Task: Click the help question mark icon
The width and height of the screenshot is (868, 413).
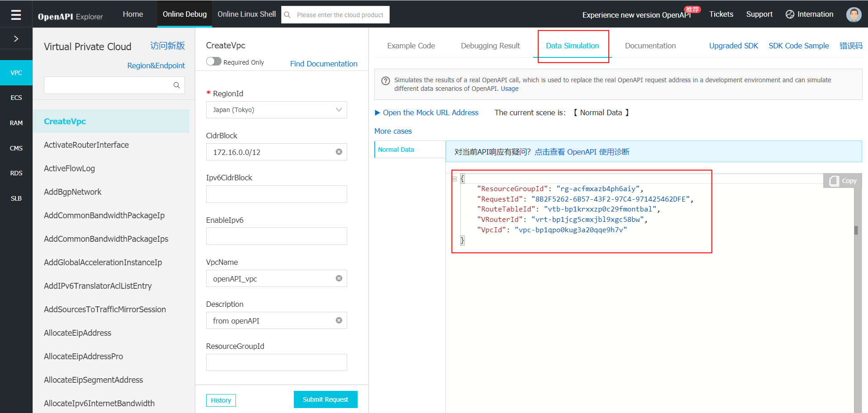Action: (386, 81)
